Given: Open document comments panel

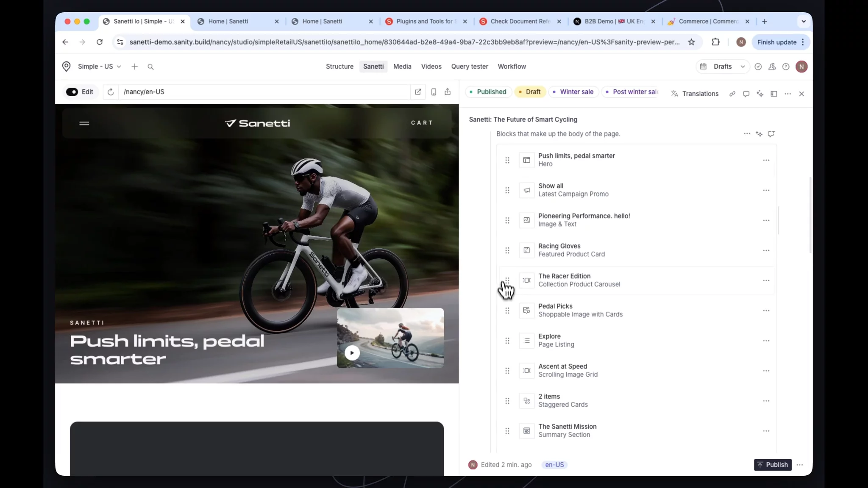Looking at the screenshot, I should 746,94.
